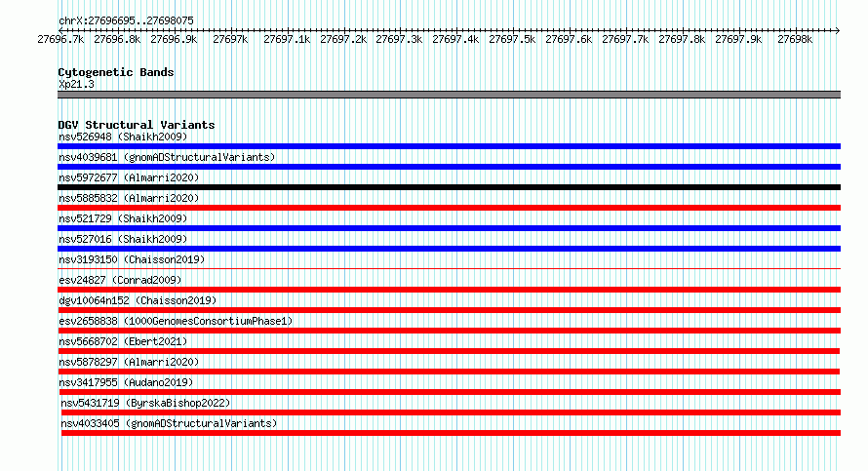The image size is (868, 471).
Task: Open variant nsv5878297 (Almarri2020) label
Action: click(129, 362)
